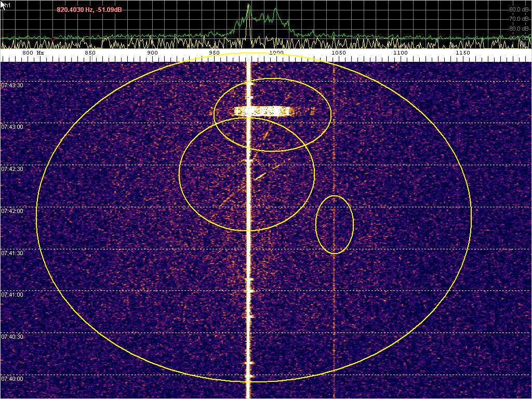Select the 07:41:30 time marker
Viewport: 532px width, 399px height.
click(12, 254)
